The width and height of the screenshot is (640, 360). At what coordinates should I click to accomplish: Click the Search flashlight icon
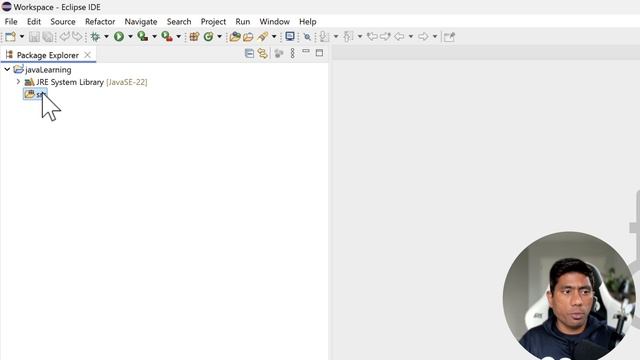(x=262, y=37)
